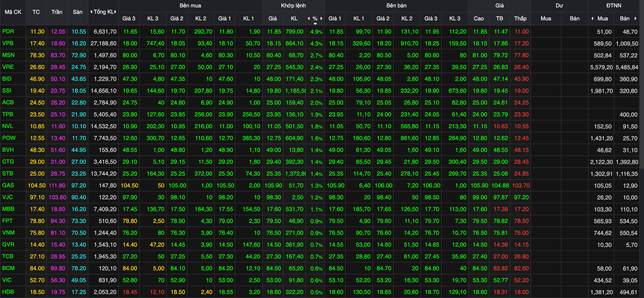Click the left arrow before ĐTNN Mua header

592,18
